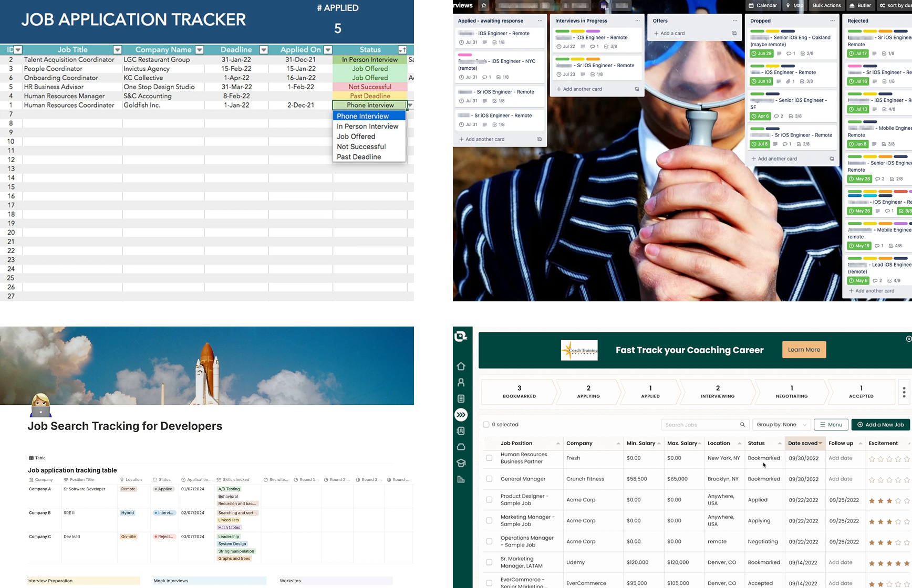Image resolution: width=912 pixels, height=588 pixels.
Task: Open the Status column filter arrow in spreadsheet
Action: pos(402,50)
